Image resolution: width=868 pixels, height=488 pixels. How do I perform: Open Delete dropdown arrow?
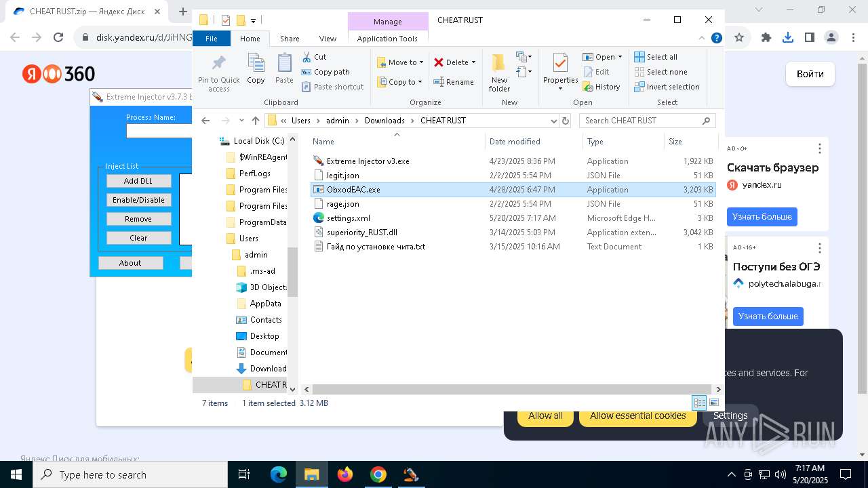tap(473, 62)
